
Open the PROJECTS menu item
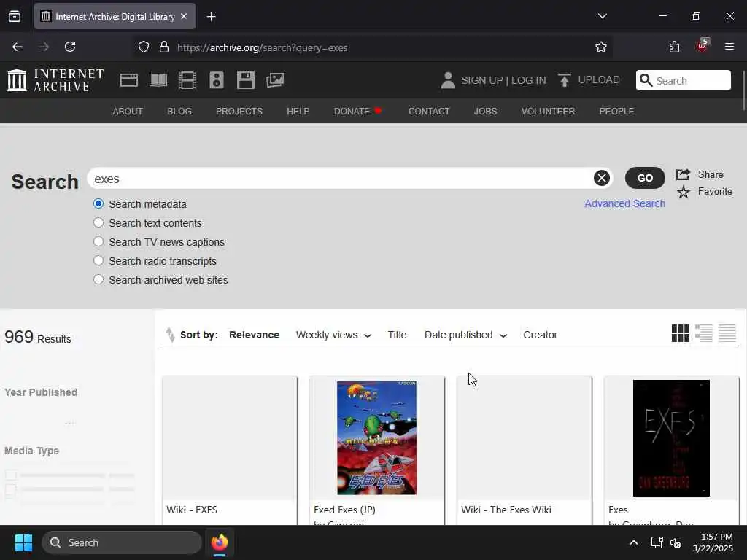pyautogui.click(x=239, y=112)
